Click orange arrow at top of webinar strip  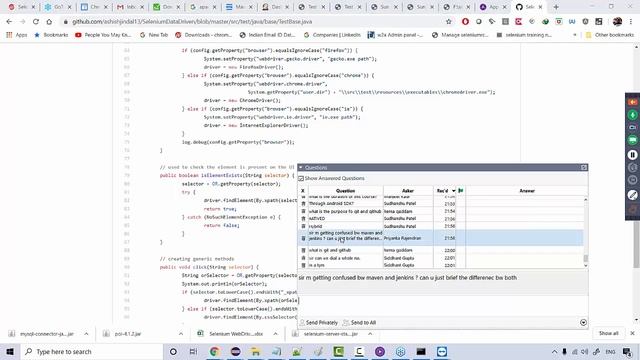pos(632,102)
